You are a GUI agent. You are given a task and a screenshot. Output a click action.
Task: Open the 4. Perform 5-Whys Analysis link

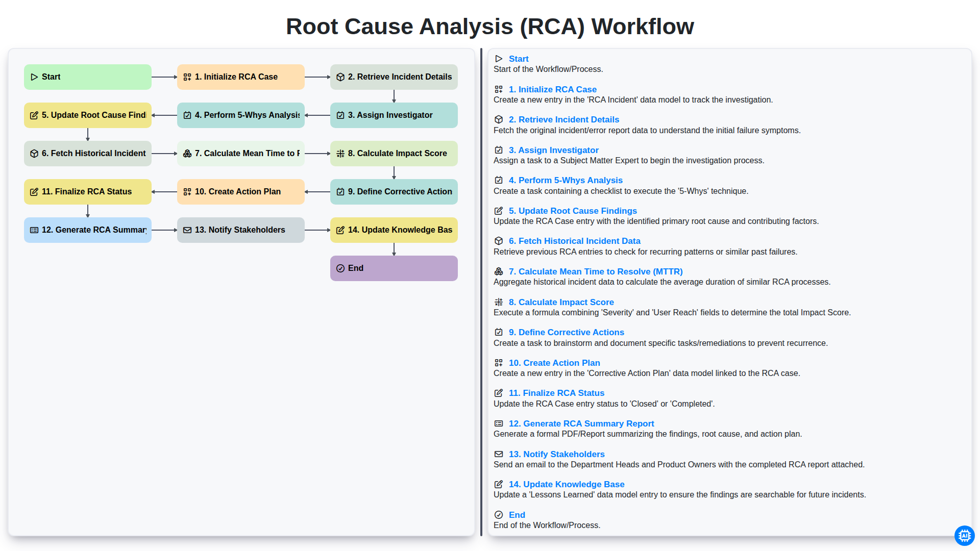pos(566,180)
